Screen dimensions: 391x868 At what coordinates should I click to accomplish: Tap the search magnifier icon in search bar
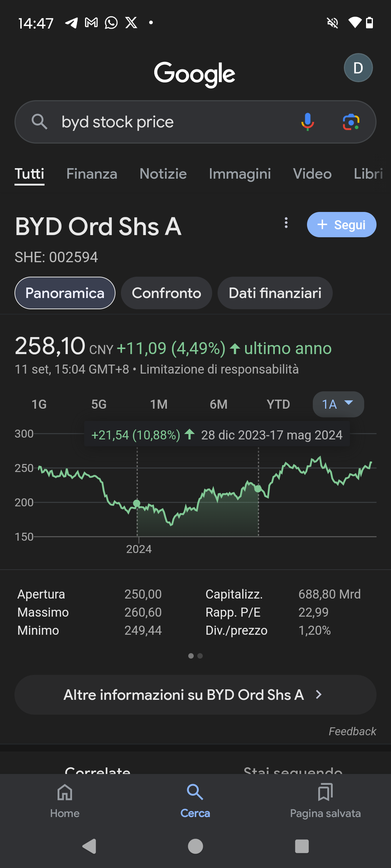[39, 122]
